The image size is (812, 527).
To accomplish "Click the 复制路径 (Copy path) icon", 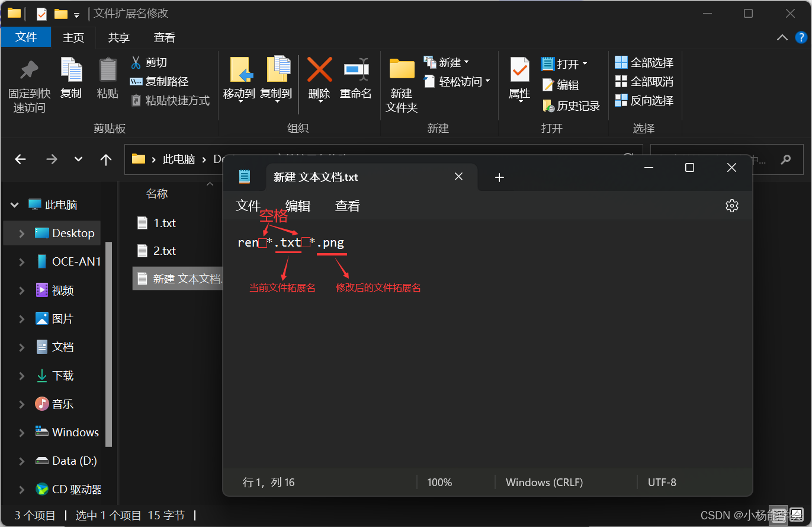I will pyautogui.click(x=137, y=81).
